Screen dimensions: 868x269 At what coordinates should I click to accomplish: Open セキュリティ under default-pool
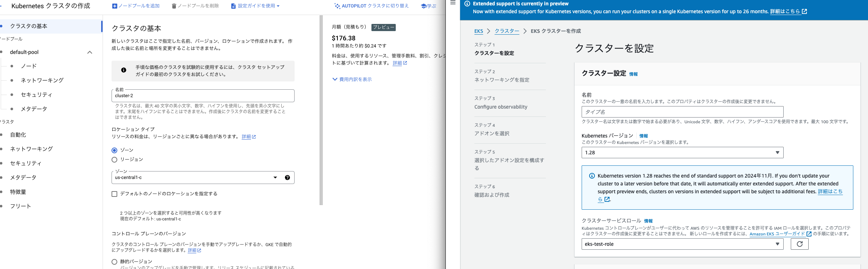tap(36, 95)
